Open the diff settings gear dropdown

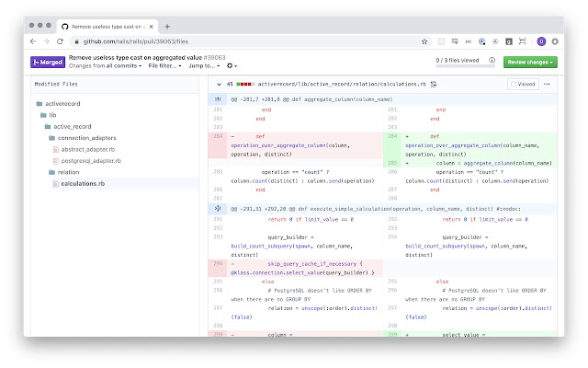232,66
